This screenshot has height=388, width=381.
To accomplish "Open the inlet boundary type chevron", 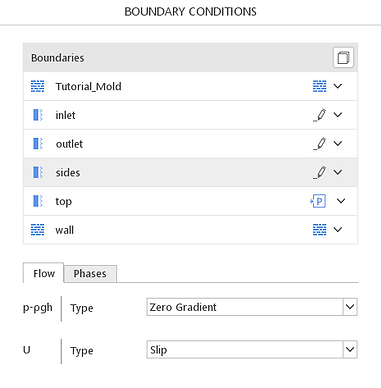I will (338, 115).
